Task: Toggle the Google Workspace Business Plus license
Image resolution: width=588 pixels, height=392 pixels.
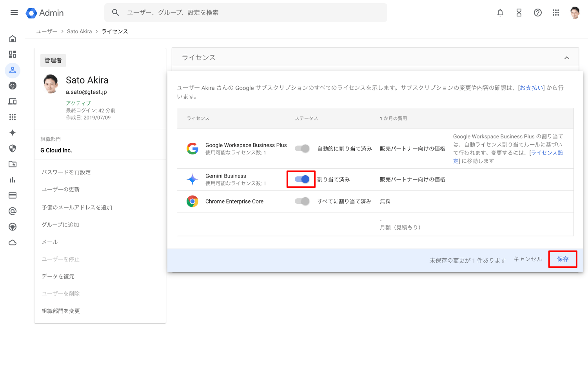Action: (302, 149)
